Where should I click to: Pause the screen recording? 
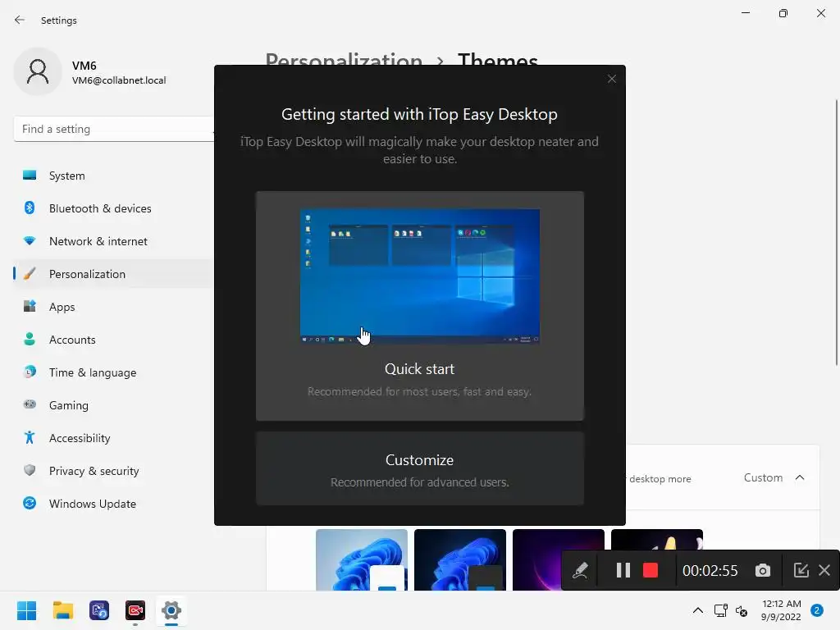coord(623,571)
